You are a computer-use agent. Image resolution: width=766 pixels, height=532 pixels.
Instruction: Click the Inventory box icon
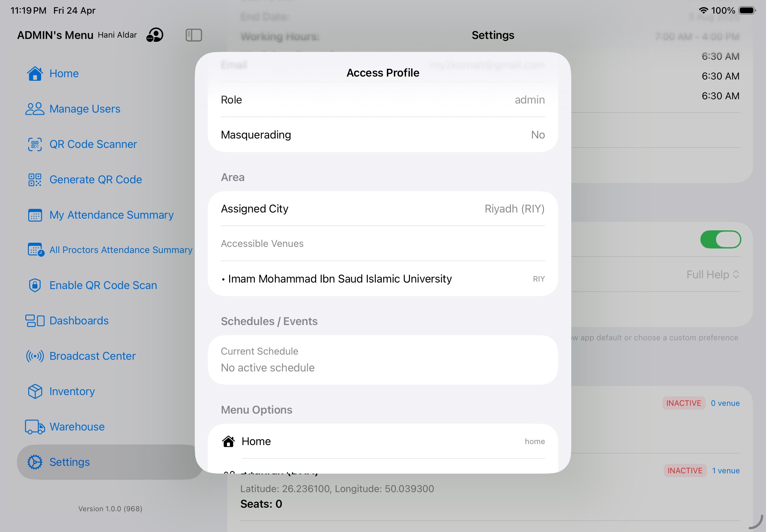35,391
